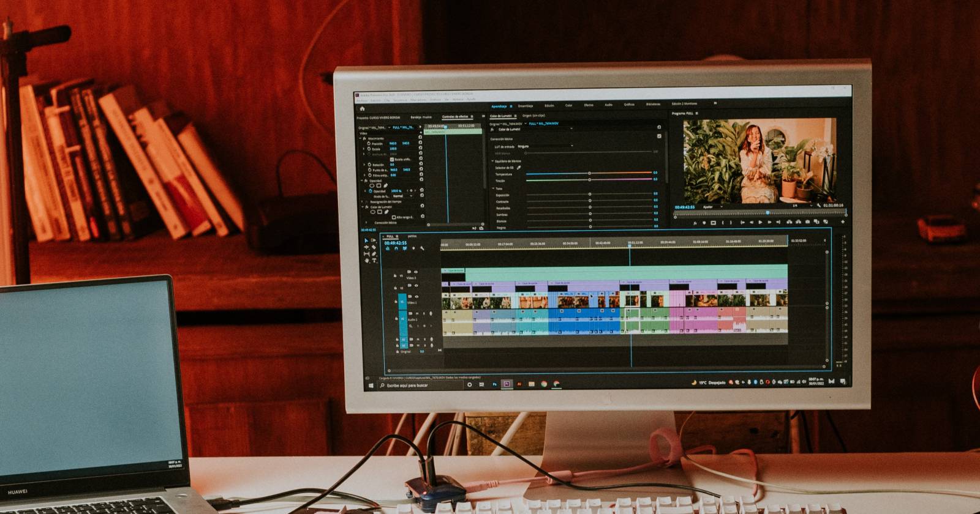Play the sequence in the Program monitor
The width and height of the screenshot is (980, 514).
click(x=760, y=222)
